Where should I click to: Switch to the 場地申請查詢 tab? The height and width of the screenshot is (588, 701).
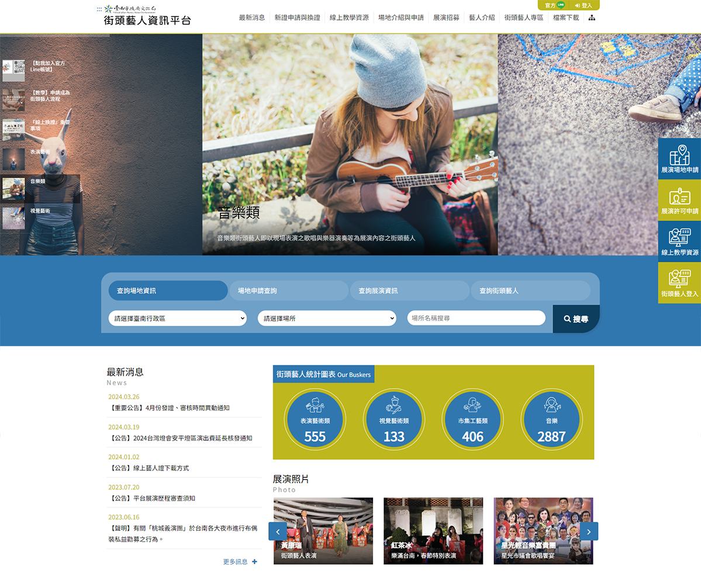(289, 290)
